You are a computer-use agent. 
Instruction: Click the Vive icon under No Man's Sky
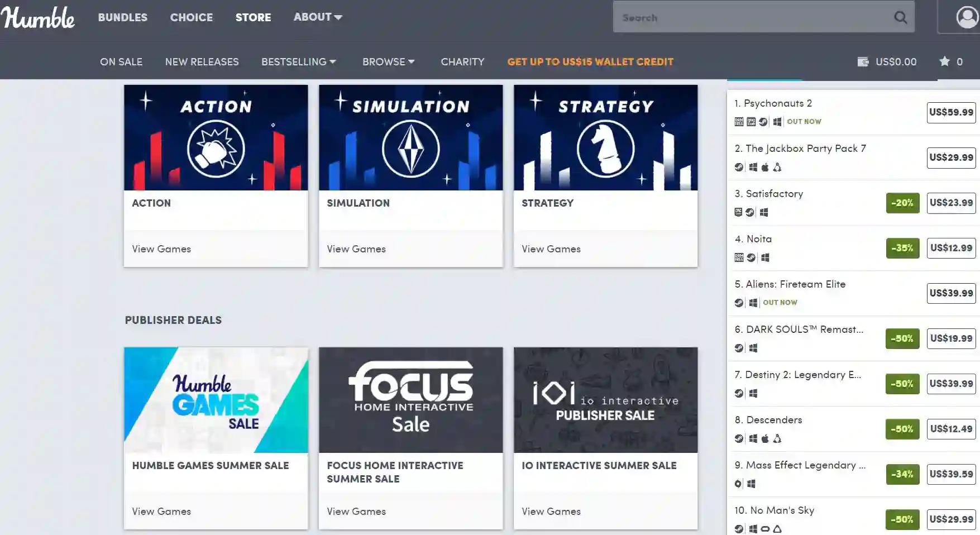tap(777, 529)
